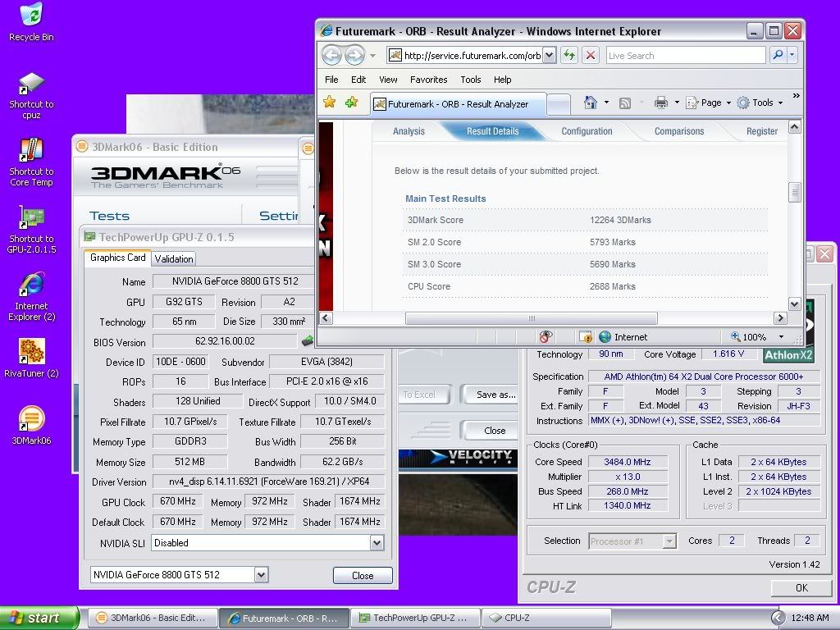Viewport: 840px width, 630px height.
Task: Open recent pages dropdown next to Forward
Action: tap(373, 55)
